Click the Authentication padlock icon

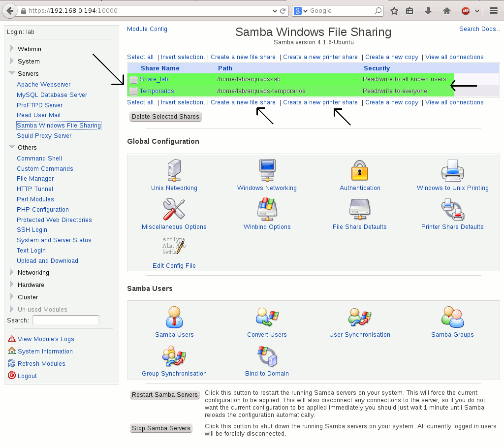click(359, 170)
